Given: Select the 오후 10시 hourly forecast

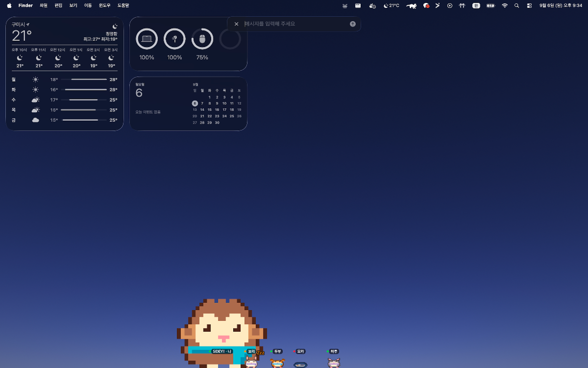Looking at the screenshot, I should [20, 58].
